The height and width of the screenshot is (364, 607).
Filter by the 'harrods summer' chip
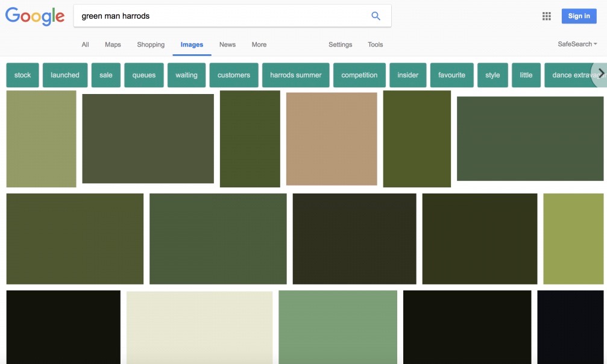[295, 75]
